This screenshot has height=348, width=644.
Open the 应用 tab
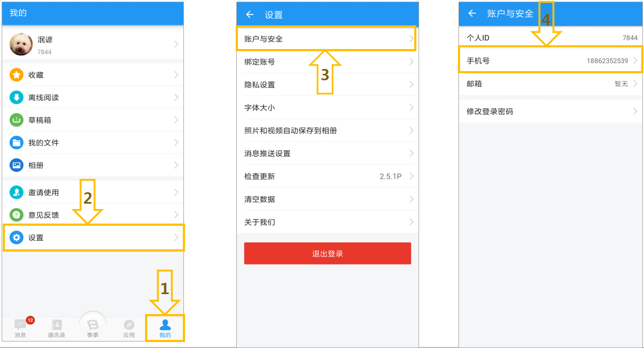129,328
